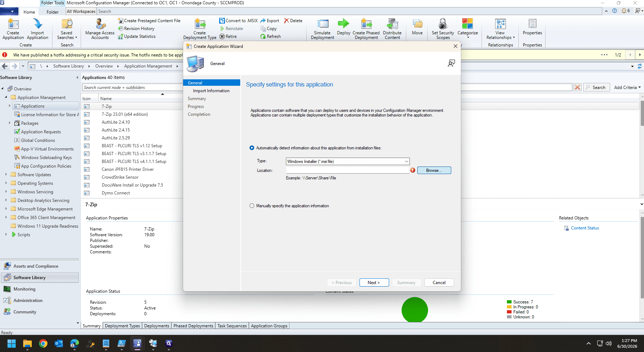Click the Windows Start button
The width and height of the screenshot is (644, 352).
(x=11, y=343)
